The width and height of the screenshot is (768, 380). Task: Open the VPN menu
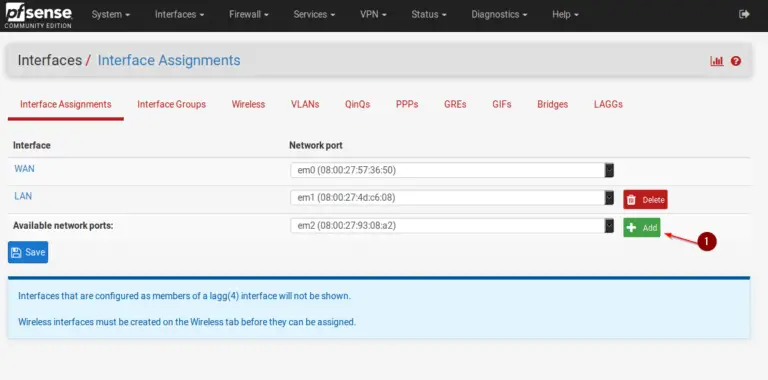pos(373,15)
